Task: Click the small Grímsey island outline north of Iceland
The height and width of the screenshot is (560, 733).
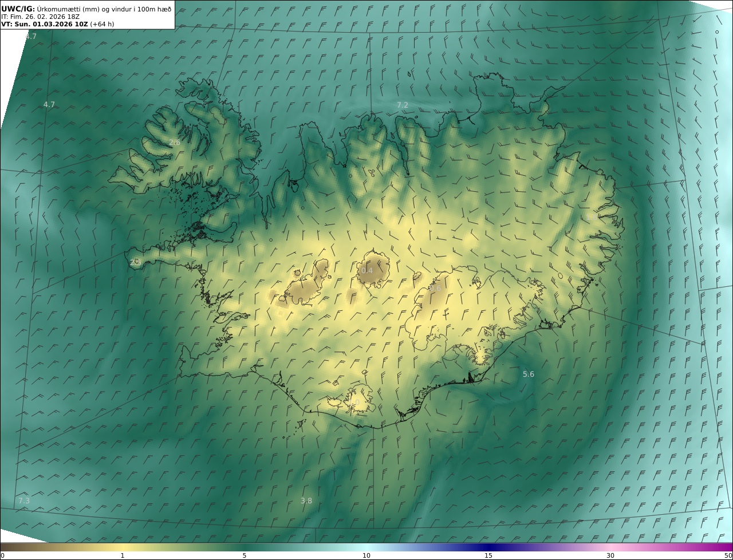Action: [x=410, y=73]
